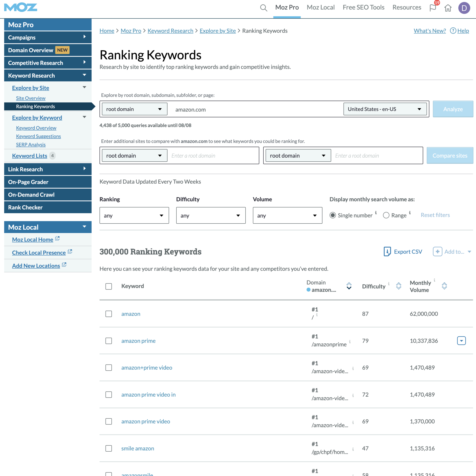The height and width of the screenshot is (476, 476).
Task: Click external link icon for Moz Local Home
Action: tap(57, 238)
